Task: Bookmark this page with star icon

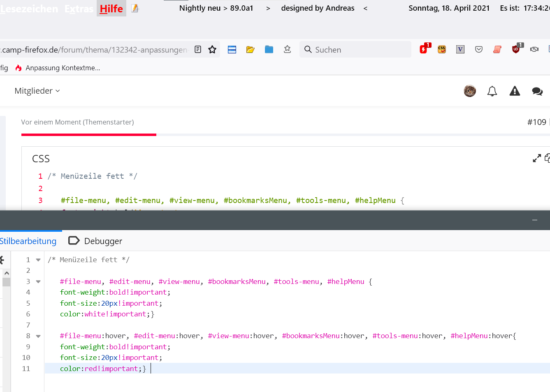Action: 212,50
